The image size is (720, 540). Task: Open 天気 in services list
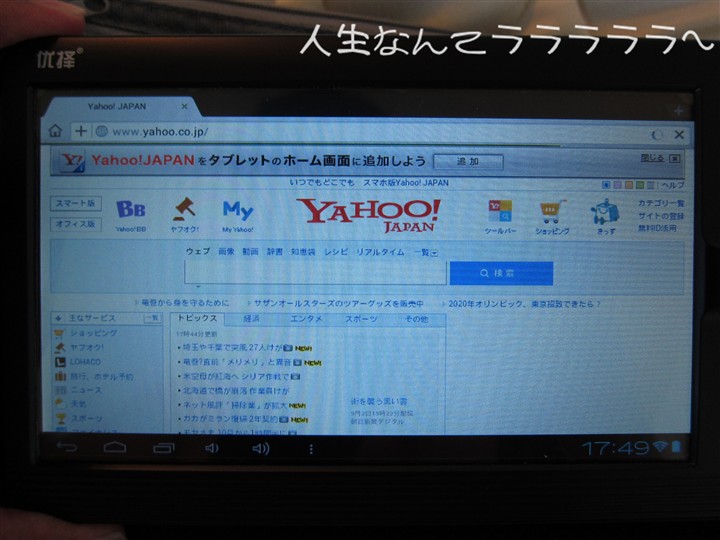tap(79, 404)
